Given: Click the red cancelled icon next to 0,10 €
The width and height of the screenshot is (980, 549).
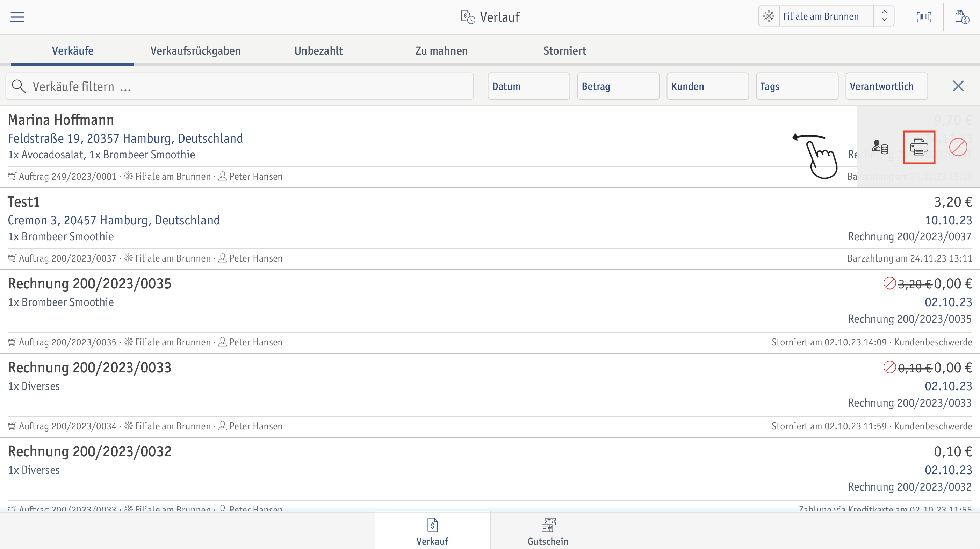Looking at the screenshot, I should [x=889, y=367].
